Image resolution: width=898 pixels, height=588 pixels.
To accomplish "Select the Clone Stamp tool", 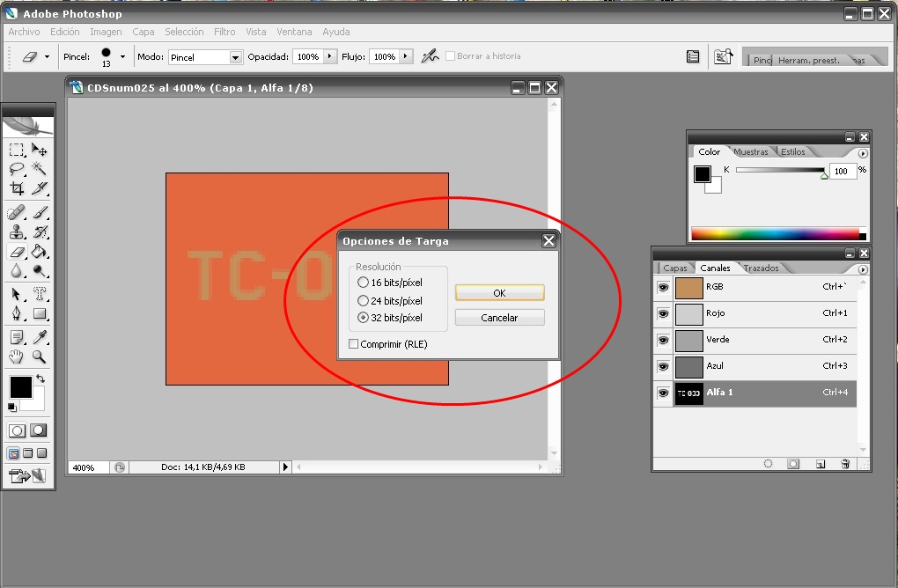I will [x=17, y=232].
